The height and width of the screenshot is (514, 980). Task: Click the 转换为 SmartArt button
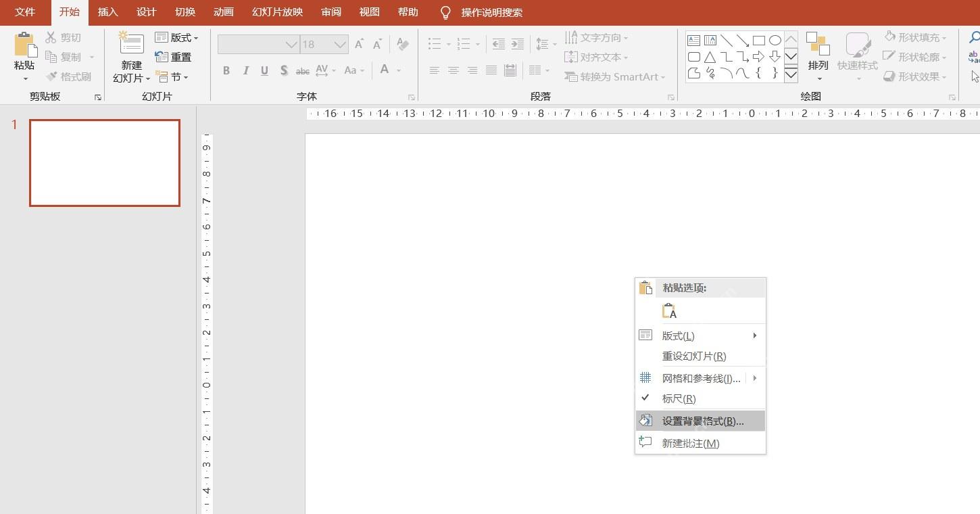click(615, 77)
